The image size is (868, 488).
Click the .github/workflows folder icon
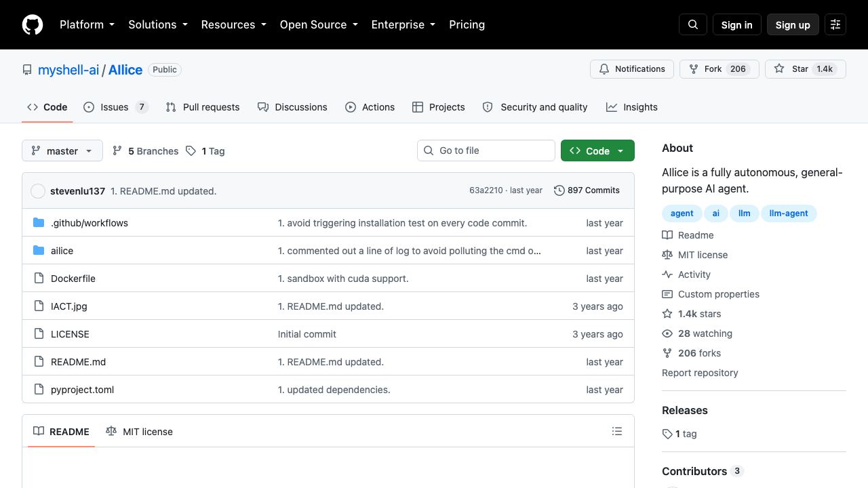click(39, 222)
